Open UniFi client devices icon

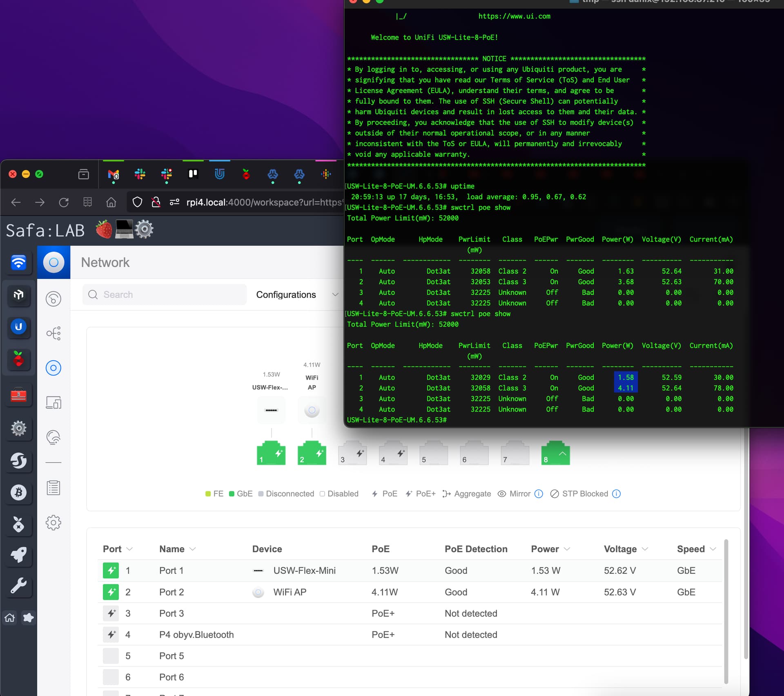point(53,403)
